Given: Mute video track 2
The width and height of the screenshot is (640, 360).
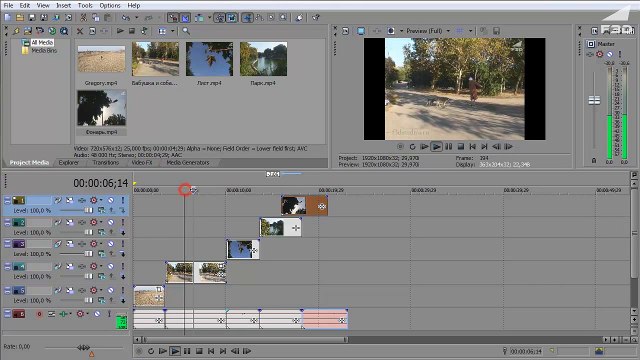Looking at the screenshot, I should 111,222.
